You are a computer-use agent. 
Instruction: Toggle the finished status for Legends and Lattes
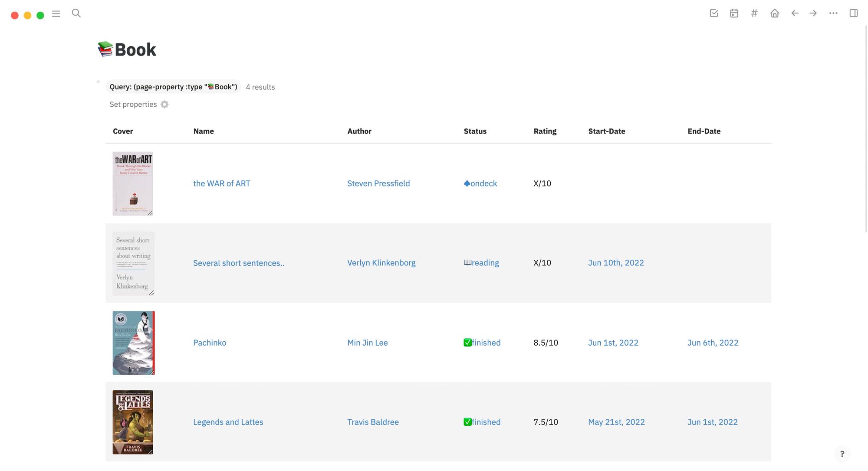[482, 422]
